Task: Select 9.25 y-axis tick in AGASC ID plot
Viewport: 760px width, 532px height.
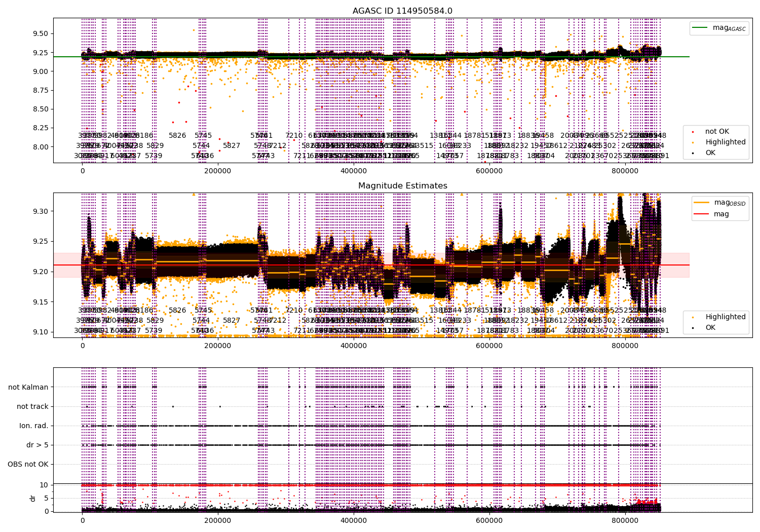Action: coord(40,52)
